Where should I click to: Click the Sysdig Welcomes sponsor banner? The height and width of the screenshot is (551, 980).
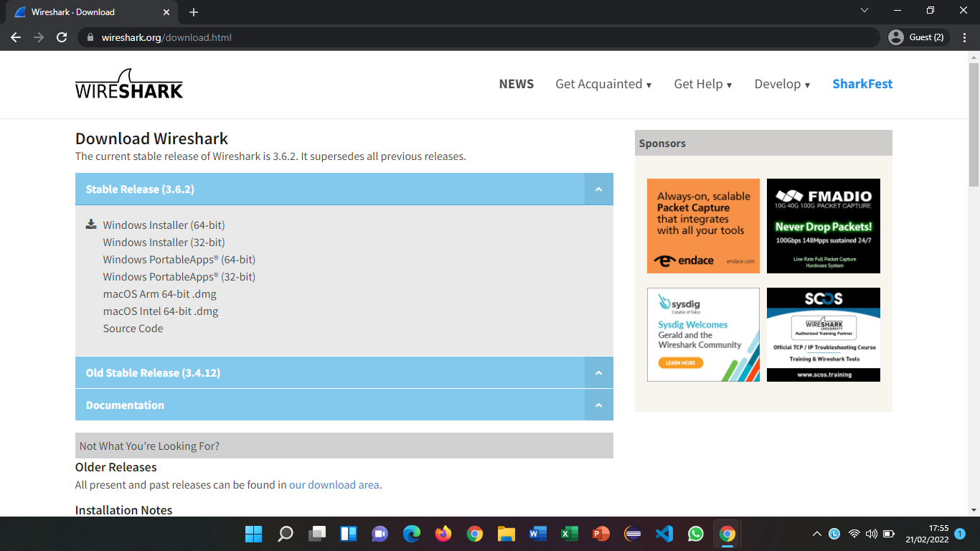[703, 334]
